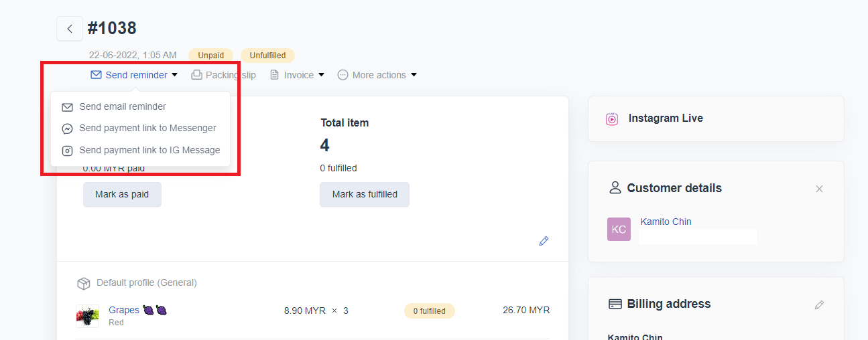
Task: Select the Instagram Live label
Action: (666, 118)
